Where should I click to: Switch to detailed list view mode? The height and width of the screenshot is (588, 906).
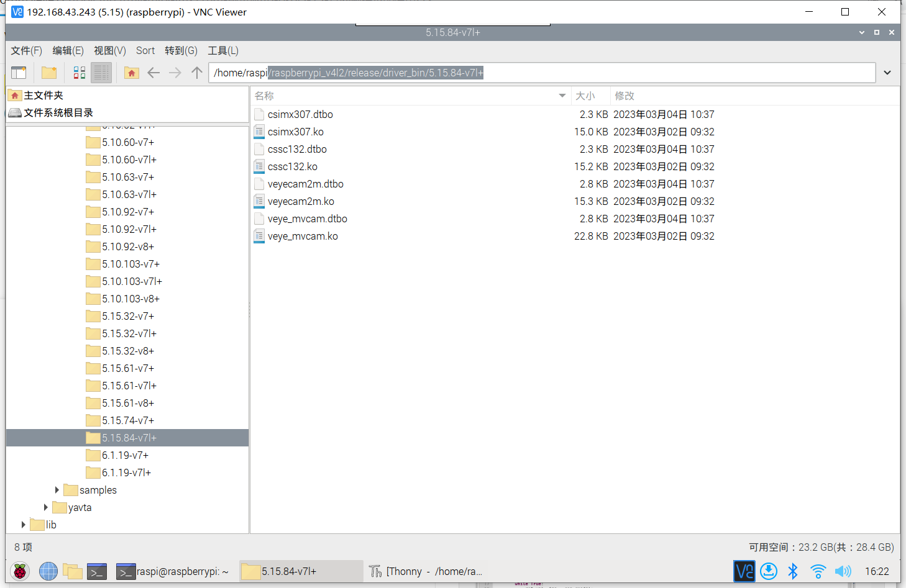[x=101, y=73]
